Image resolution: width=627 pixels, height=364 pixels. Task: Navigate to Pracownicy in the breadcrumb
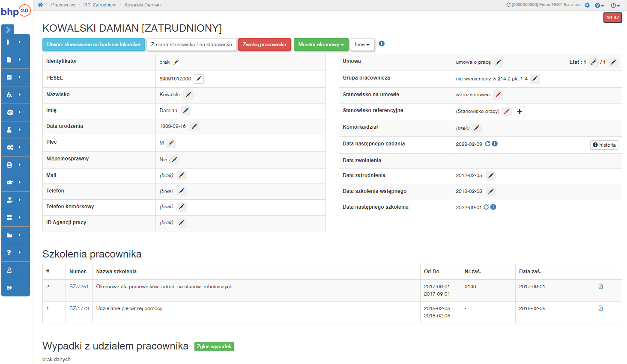(63, 5)
